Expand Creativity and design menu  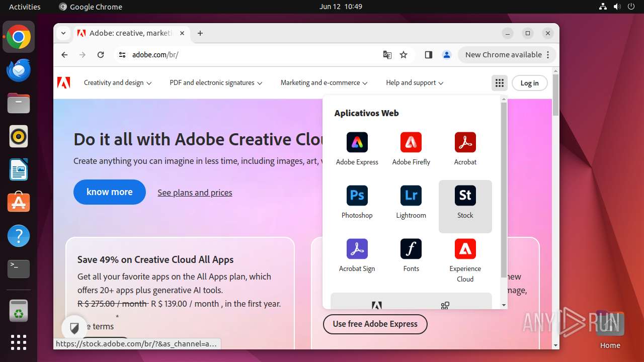[x=118, y=83]
